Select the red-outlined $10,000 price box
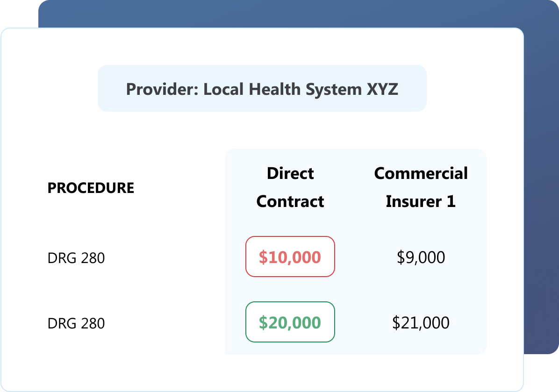559x392 pixels. click(x=290, y=257)
